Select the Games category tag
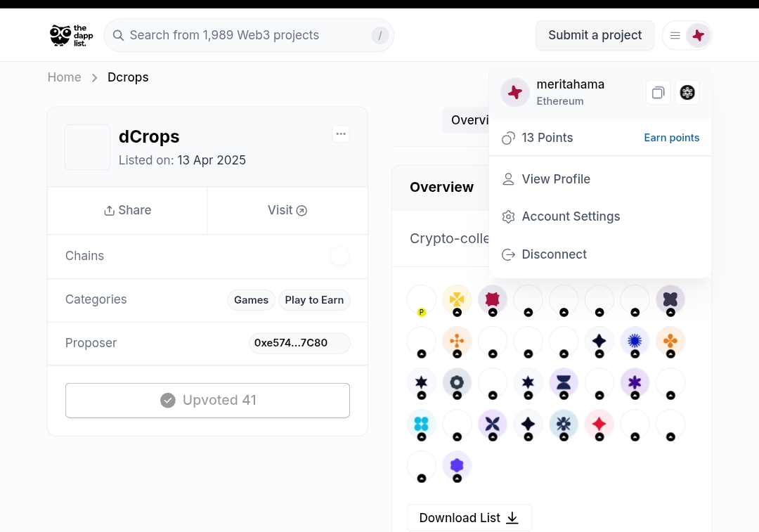 pos(251,300)
